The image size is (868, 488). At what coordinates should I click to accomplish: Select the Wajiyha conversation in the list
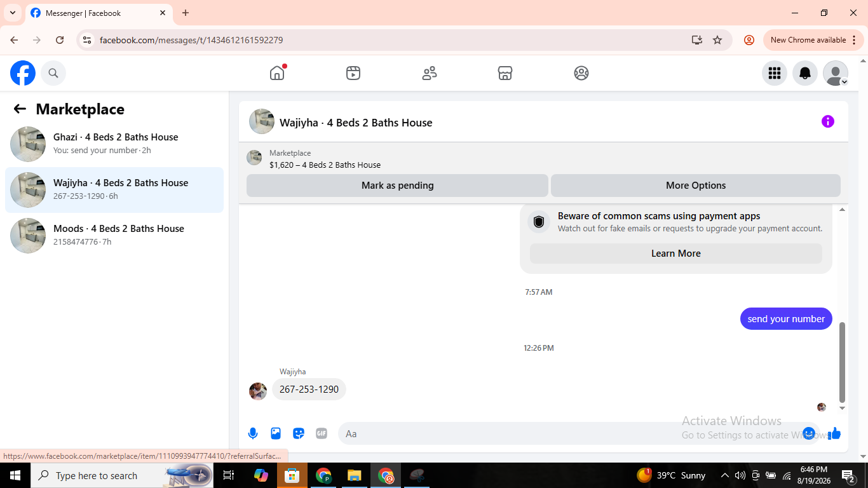click(114, 190)
